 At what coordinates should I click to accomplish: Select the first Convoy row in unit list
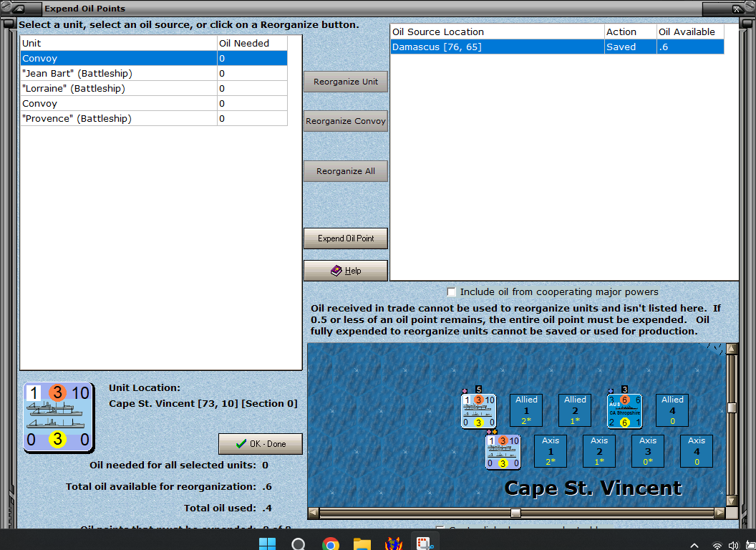click(x=154, y=59)
